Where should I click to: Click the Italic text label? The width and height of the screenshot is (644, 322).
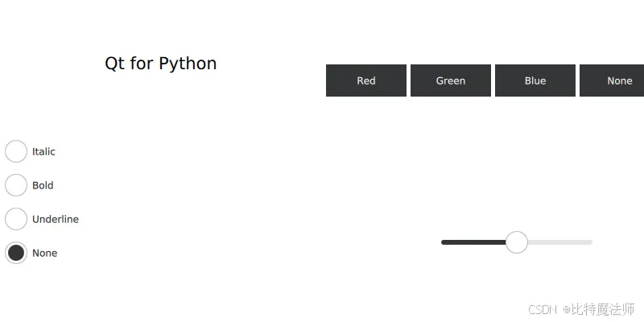pyautogui.click(x=43, y=151)
